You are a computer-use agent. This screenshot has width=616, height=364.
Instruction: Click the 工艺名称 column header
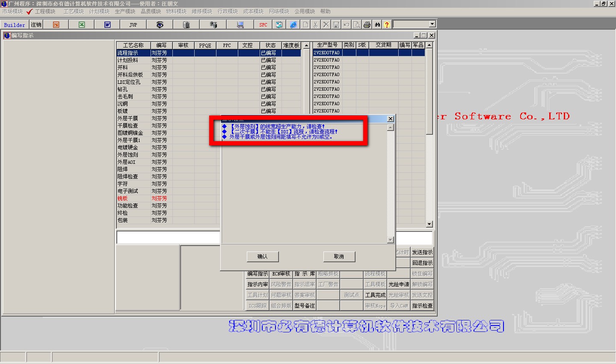coord(133,45)
